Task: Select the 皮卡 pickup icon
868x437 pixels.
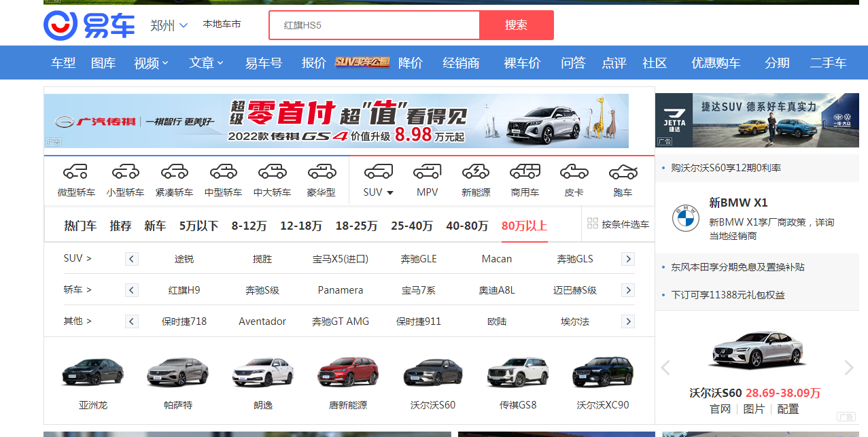Action: [x=574, y=171]
